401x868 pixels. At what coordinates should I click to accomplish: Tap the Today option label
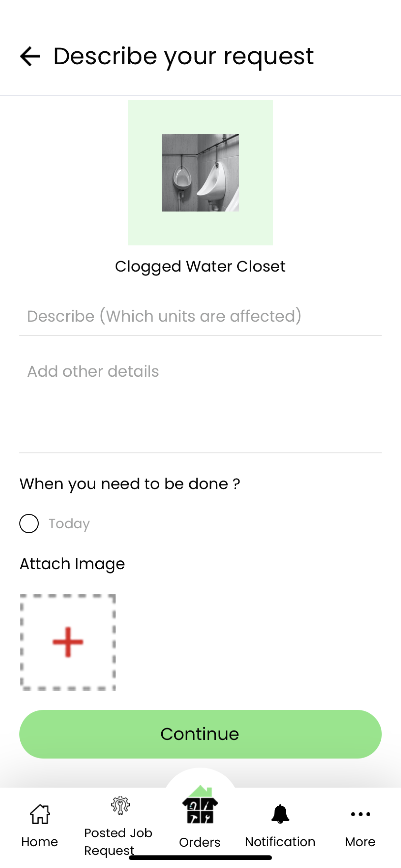pyautogui.click(x=69, y=524)
